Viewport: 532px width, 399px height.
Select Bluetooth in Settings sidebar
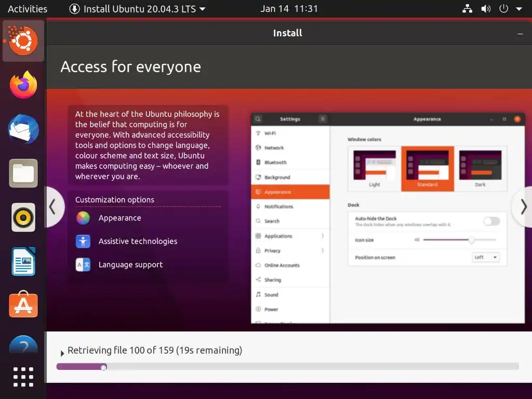pos(290,162)
